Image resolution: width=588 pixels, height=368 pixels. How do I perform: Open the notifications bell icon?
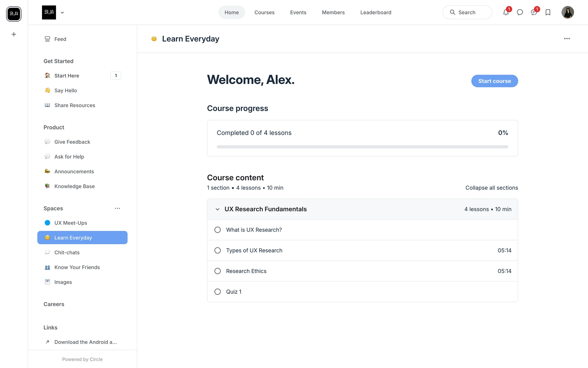(x=506, y=13)
